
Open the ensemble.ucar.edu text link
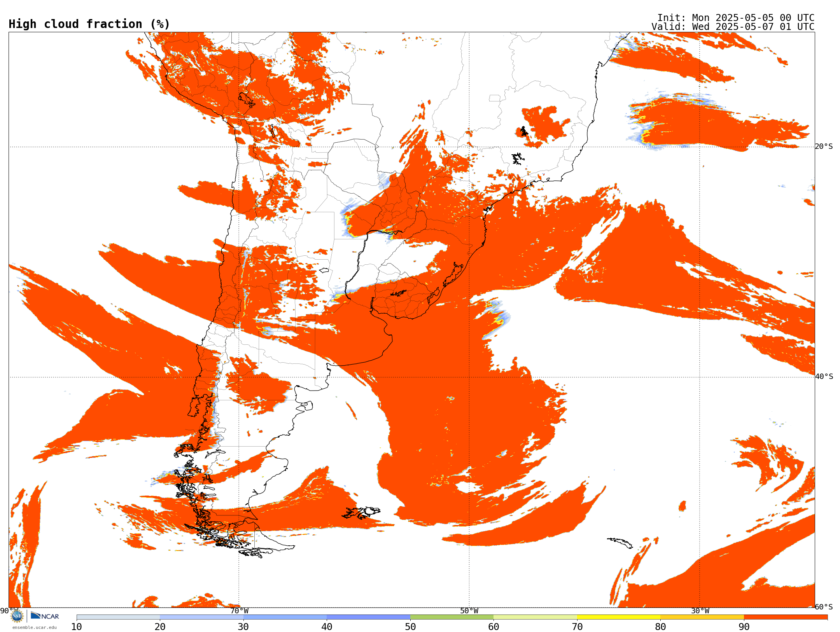point(35,627)
